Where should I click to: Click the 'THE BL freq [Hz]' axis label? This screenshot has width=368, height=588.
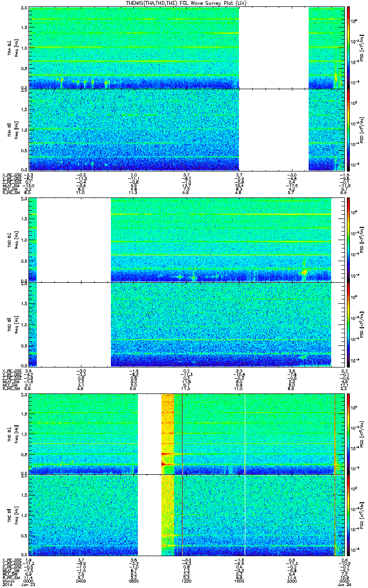12,434
